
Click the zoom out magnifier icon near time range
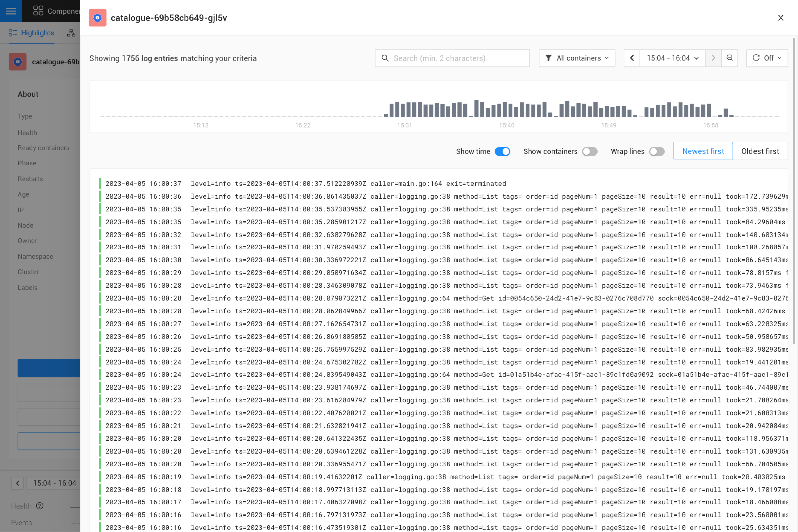tap(730, 58)
